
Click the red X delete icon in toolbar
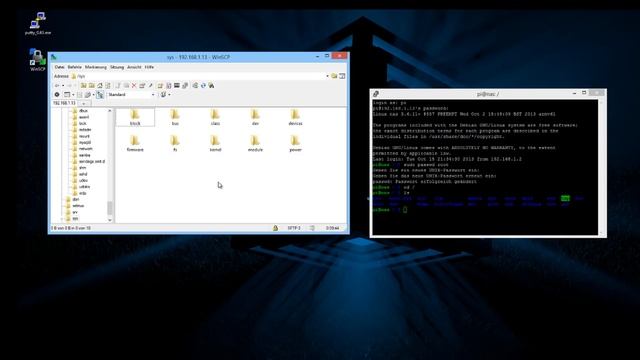point(133,85)
